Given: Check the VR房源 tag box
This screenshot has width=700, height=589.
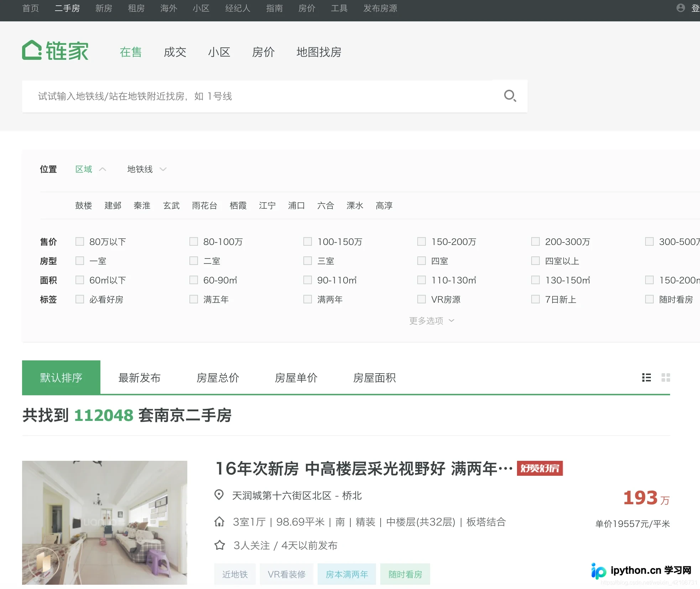Looking at the screenshot, I should [x=422, y=299].
